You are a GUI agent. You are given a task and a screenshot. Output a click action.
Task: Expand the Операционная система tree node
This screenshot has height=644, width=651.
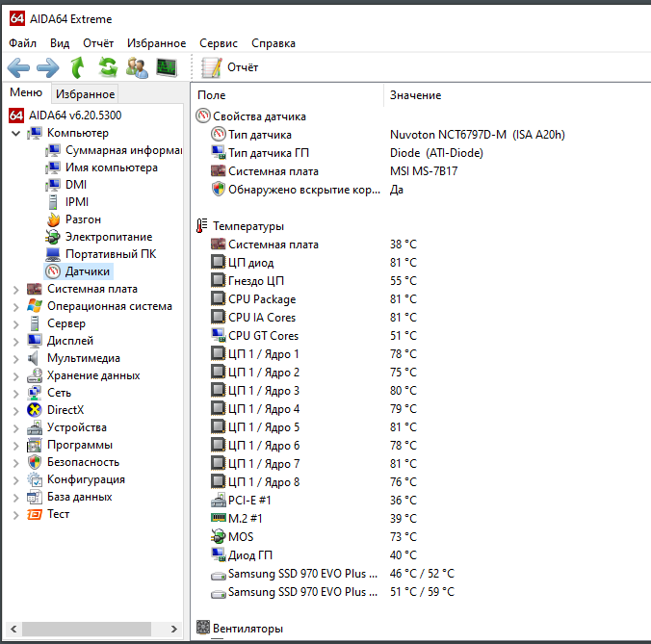tap(15, 307)
